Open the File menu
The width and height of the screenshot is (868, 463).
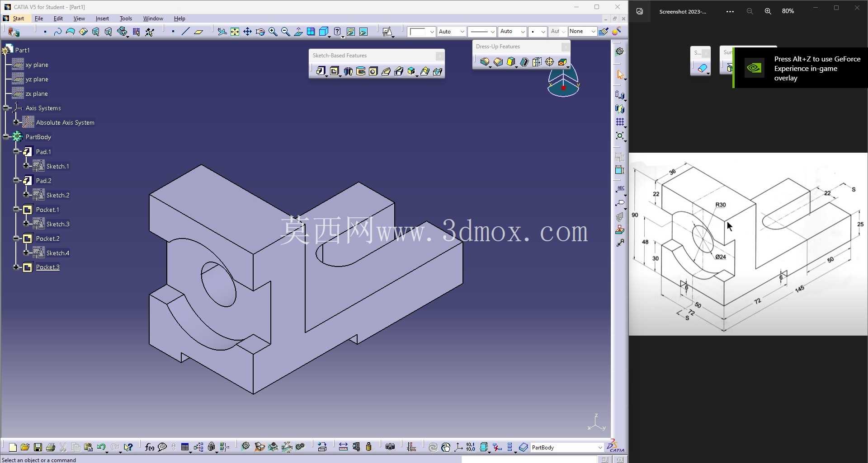pos(39,19)
